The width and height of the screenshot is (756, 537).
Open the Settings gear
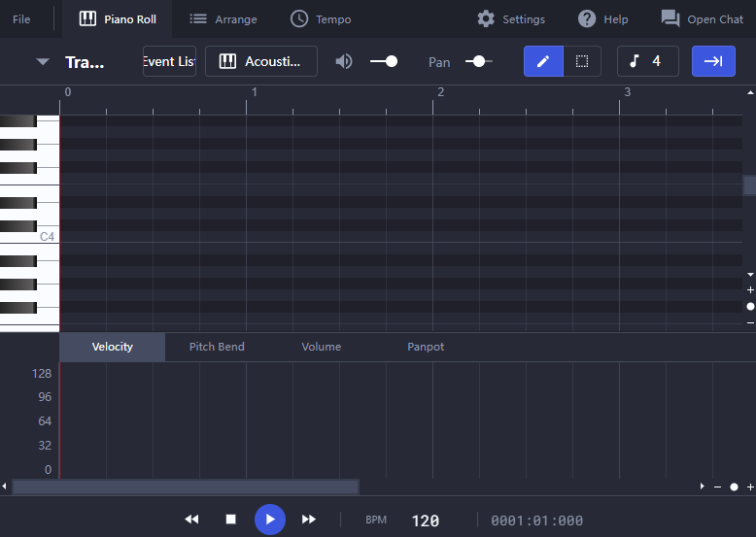click(x=510, y=19)
